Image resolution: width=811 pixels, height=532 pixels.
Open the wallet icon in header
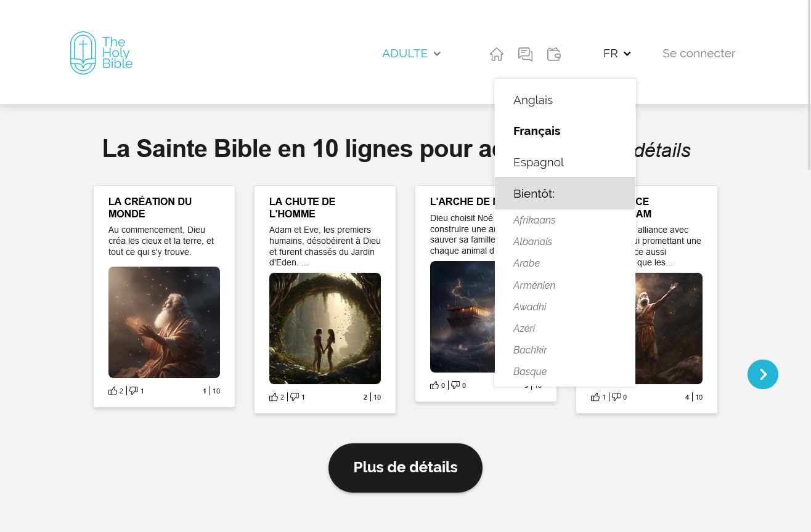[553, 54]
